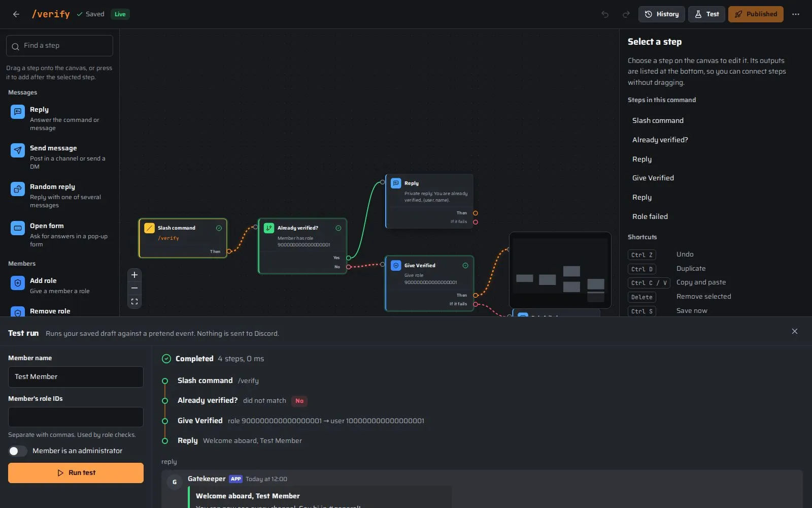This screenshot has width=812, height=508.
Task: Click the Give Verified If it fails port
Action: [x=476, y=304]
